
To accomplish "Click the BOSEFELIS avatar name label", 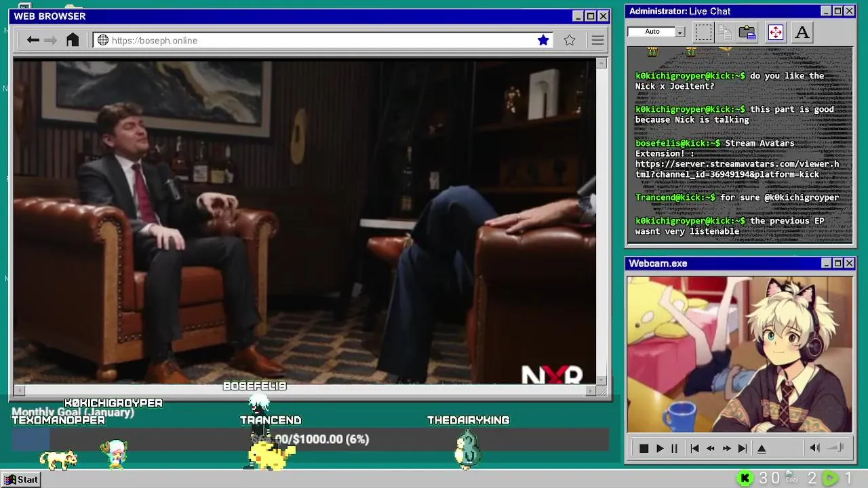I will (255, 386).
